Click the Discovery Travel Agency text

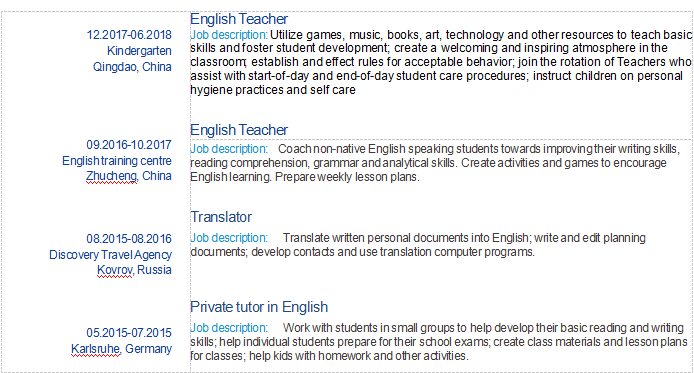click(x=110, y=255)
